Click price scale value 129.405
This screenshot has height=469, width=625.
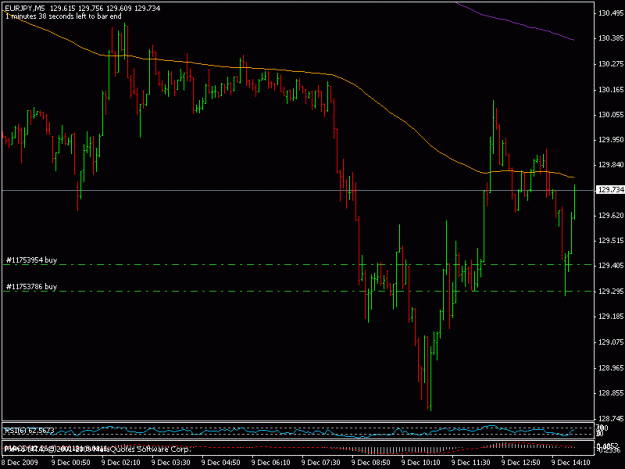[x=611, y=266]
